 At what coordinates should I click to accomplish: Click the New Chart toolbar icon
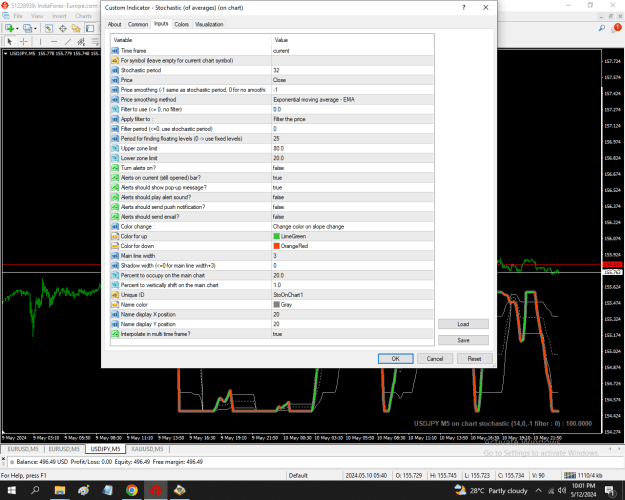point(9,28)
